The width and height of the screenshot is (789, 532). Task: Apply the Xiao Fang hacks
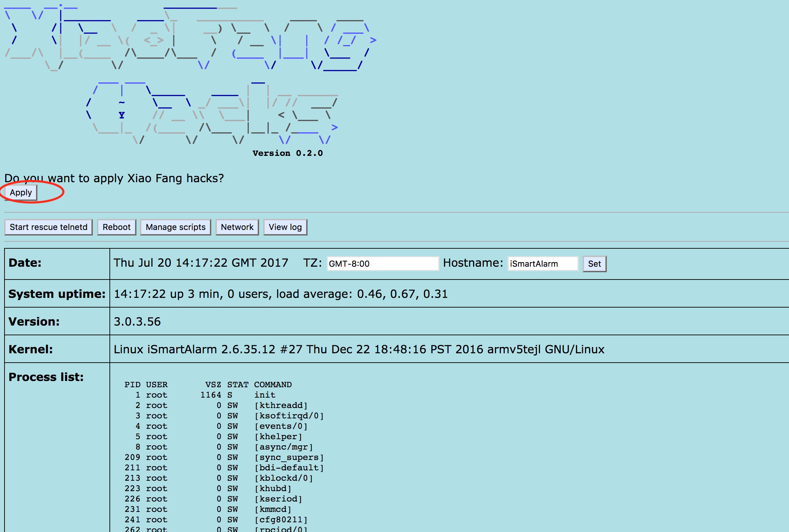pos(21,193)
